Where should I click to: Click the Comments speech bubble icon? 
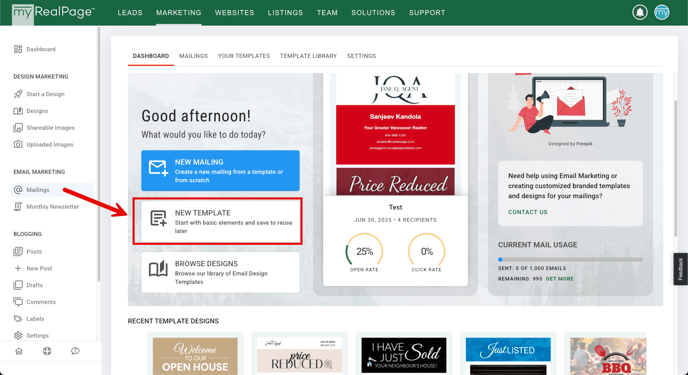pos(18,302)
